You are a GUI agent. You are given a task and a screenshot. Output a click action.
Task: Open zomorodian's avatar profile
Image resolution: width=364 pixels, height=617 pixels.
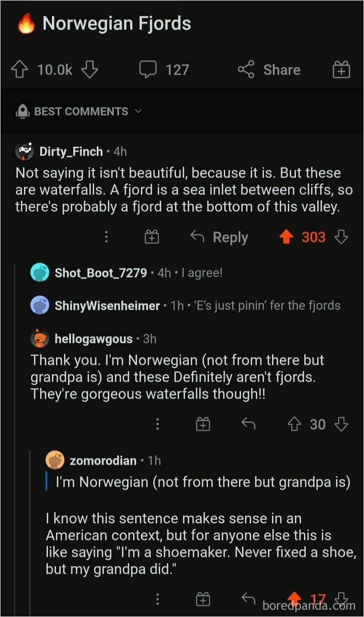(55, 460)
